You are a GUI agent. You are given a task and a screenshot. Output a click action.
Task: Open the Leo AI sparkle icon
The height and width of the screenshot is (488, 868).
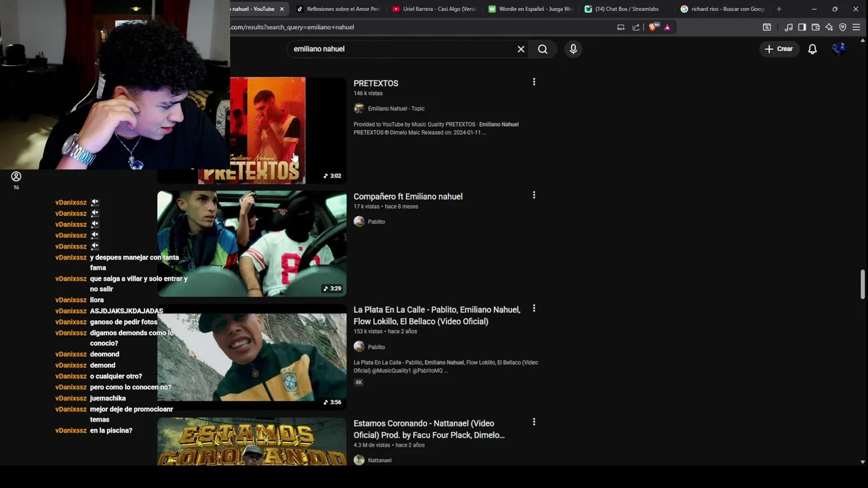tap(829, 27)
